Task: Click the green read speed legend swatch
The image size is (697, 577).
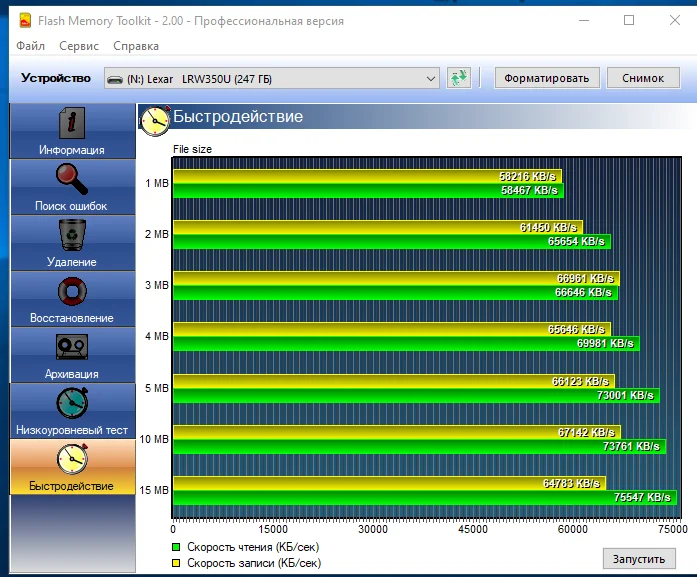Action: pos(176,546)
